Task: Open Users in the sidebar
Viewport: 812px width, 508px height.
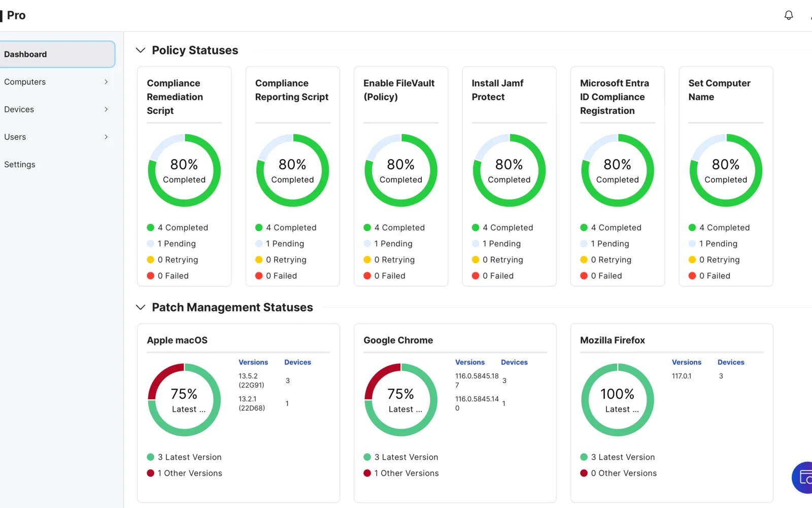Action: [15, 137]
